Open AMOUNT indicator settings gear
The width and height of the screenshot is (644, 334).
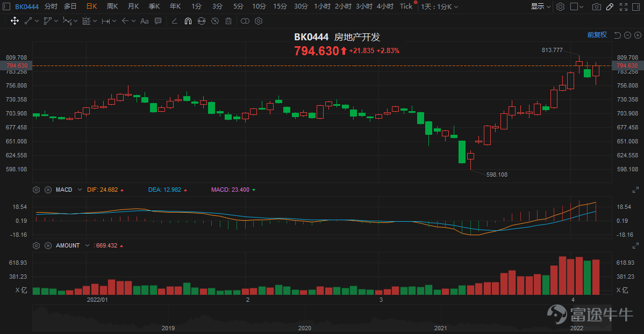[x=36, y=245]
